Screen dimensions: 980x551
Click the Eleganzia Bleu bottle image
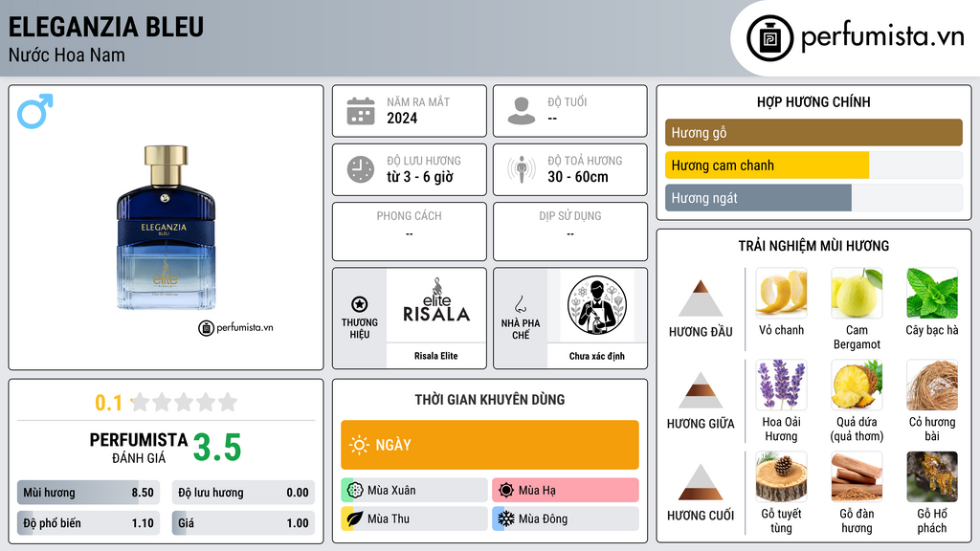coord(166,228)
